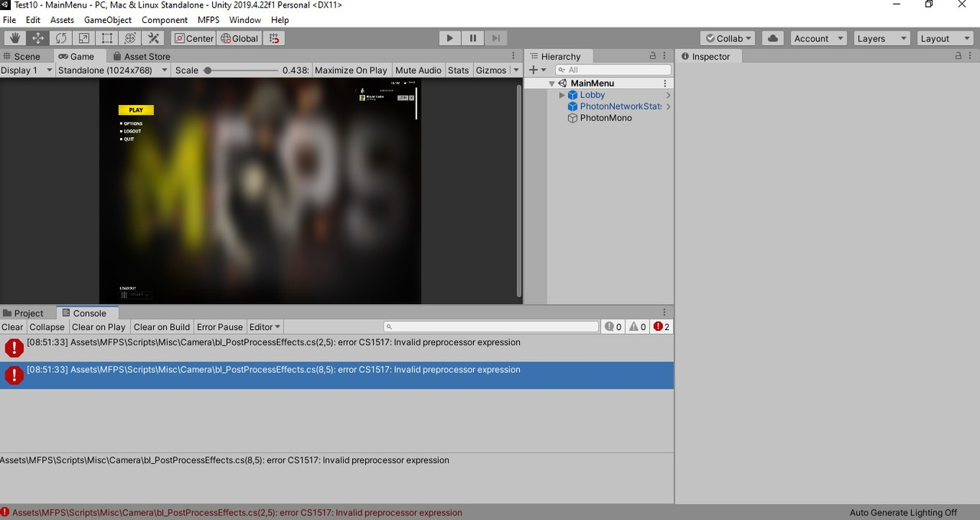The image size is (980, 520).
Task: Open Standalone resolution dropdown
Action: pos(113,70)
